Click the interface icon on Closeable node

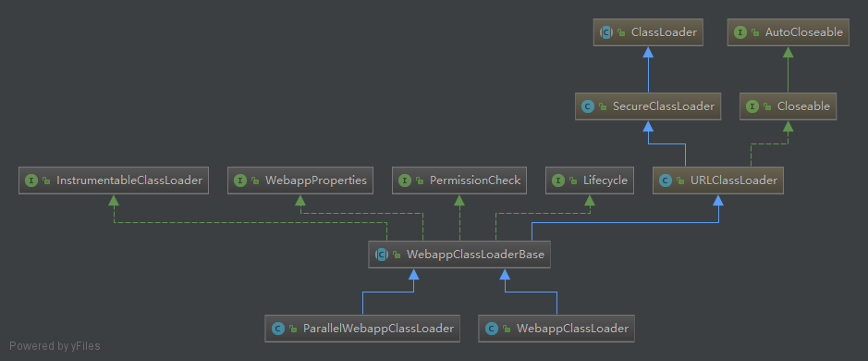click(x=752, y=106)
